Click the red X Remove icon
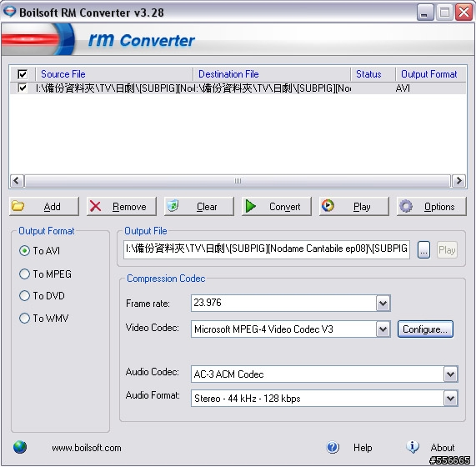 (95, 207)
